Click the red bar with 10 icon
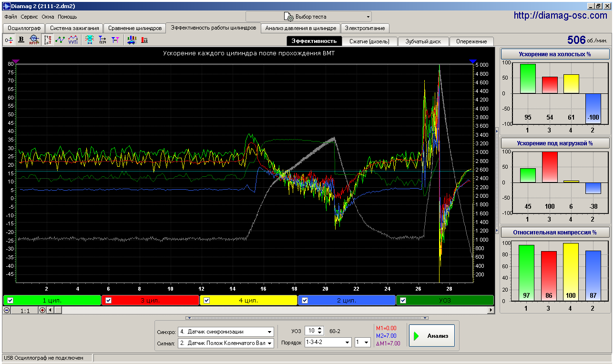 click(x=144, y=40)
